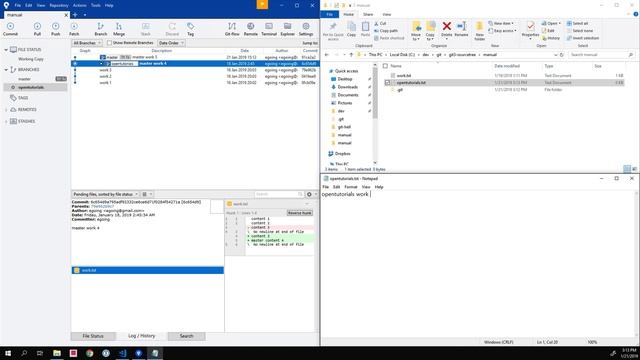Viewport: 640px width, 360px height.
Task: Click the Delete icon in Explorer ribbon
Action: (447, 29)
